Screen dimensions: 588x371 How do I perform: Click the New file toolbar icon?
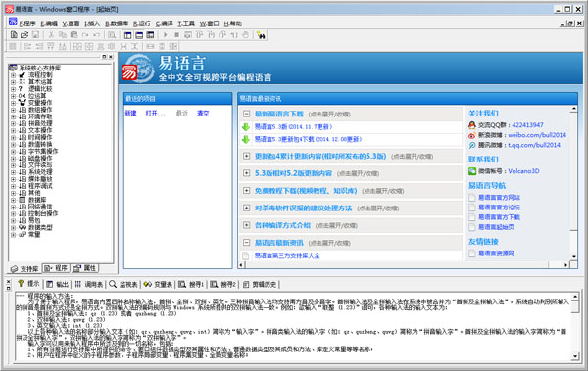(x=14, y=35)
